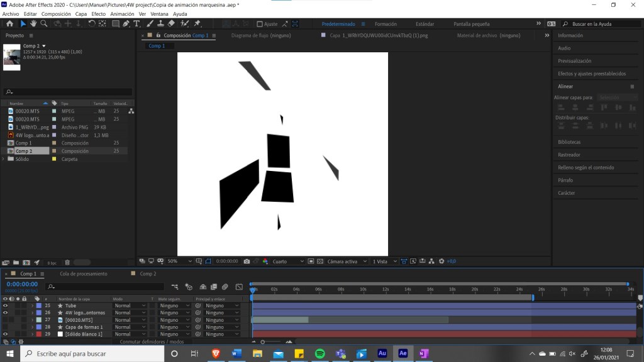Enable motion blur in the timeline
The image size is (644, 362).
click(225, 287)
